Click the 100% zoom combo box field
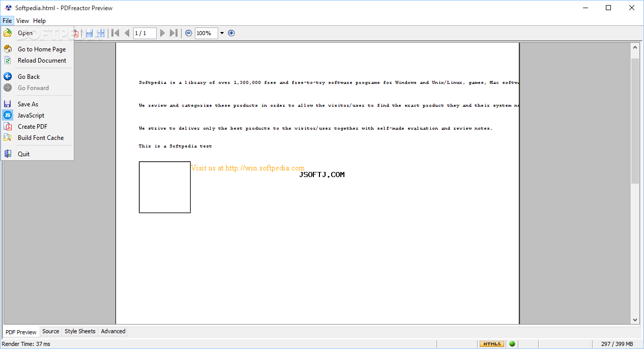Viewport: 644px width, 349px height. pos(207,33)
